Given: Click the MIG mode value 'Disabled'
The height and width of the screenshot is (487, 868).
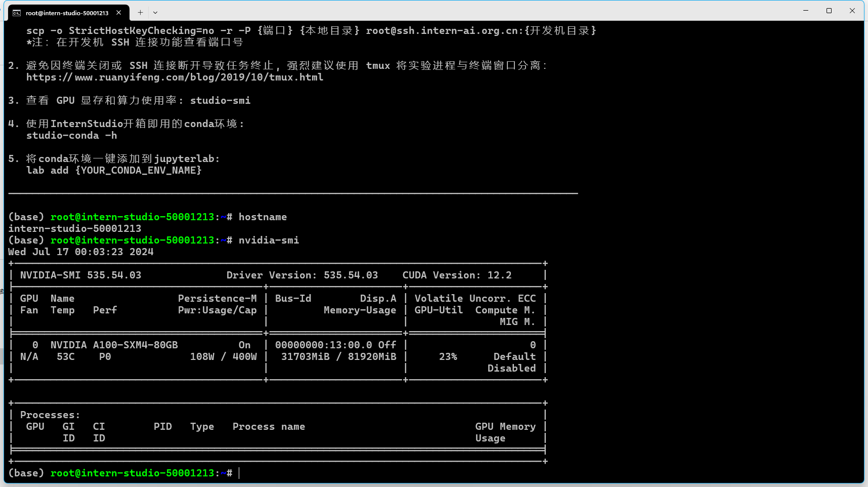Looking at the screenshot, I should pos(511,369).
